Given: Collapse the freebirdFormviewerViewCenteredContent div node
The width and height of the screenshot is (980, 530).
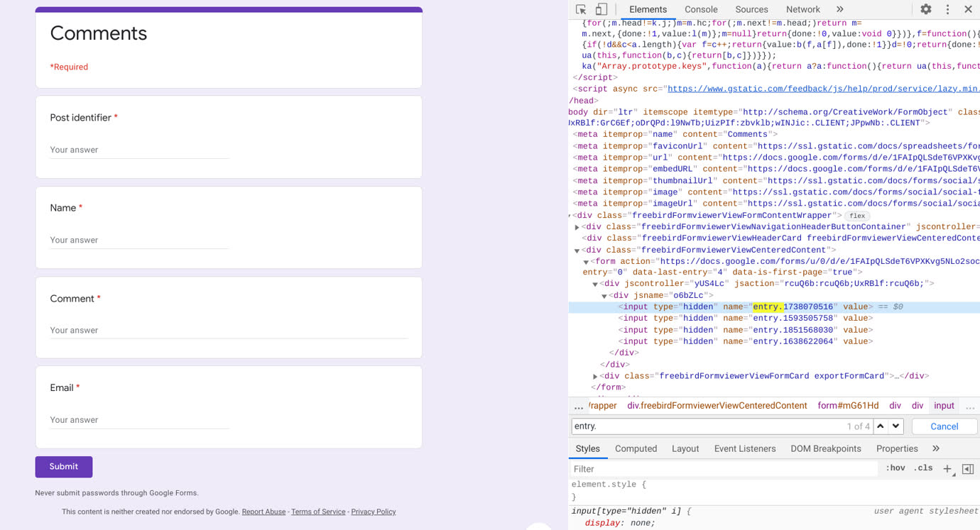Looking at the screenshot, I should tap(577, 250).
